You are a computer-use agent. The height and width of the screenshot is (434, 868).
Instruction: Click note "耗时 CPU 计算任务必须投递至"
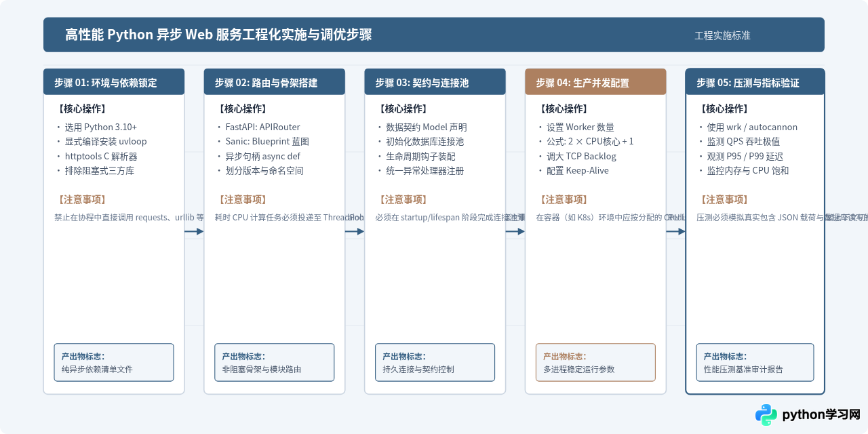269,218
